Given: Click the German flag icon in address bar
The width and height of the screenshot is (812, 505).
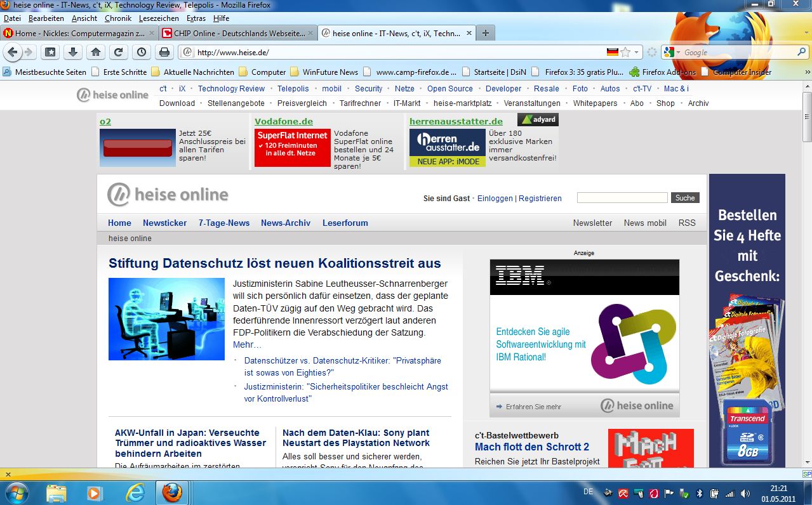Looking at the screenshot, I should pos(613,52).
